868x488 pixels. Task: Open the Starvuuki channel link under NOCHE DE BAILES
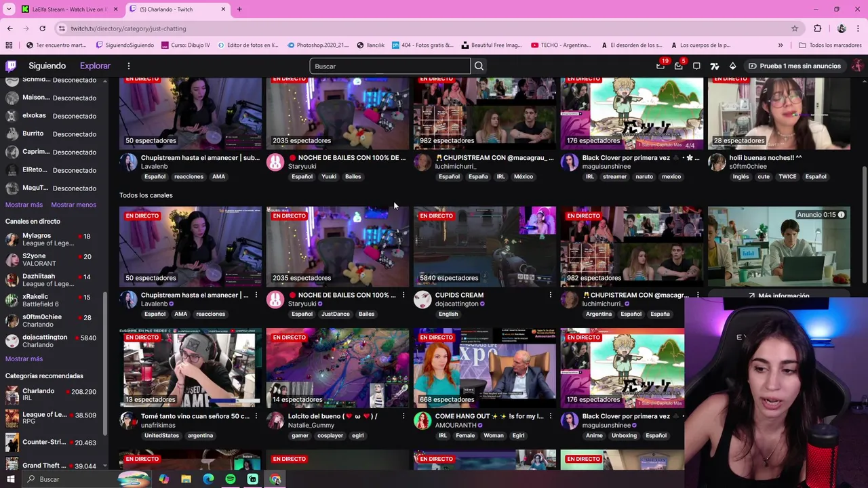302,304
